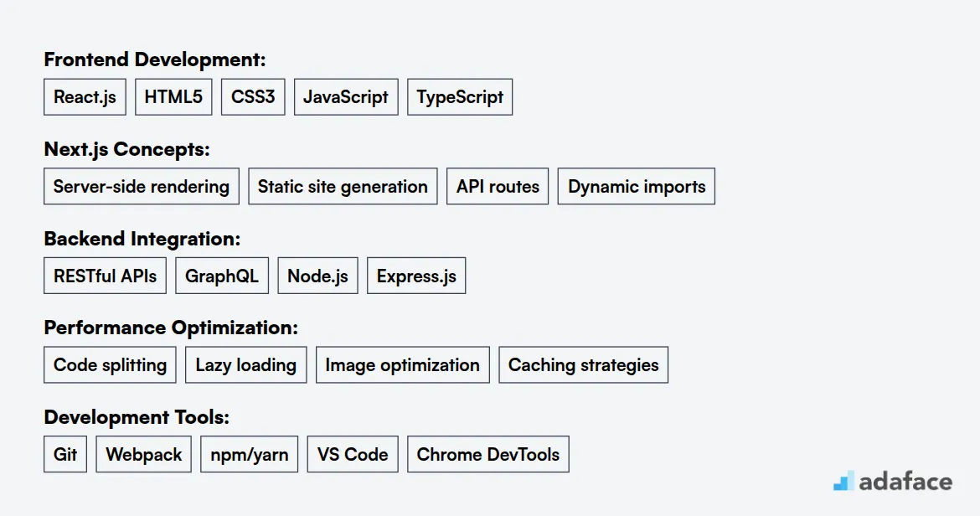Image resolution: width=980 pixels, height=516 pixels.
Task: Select the HTML5 tag
Action: 173,97
